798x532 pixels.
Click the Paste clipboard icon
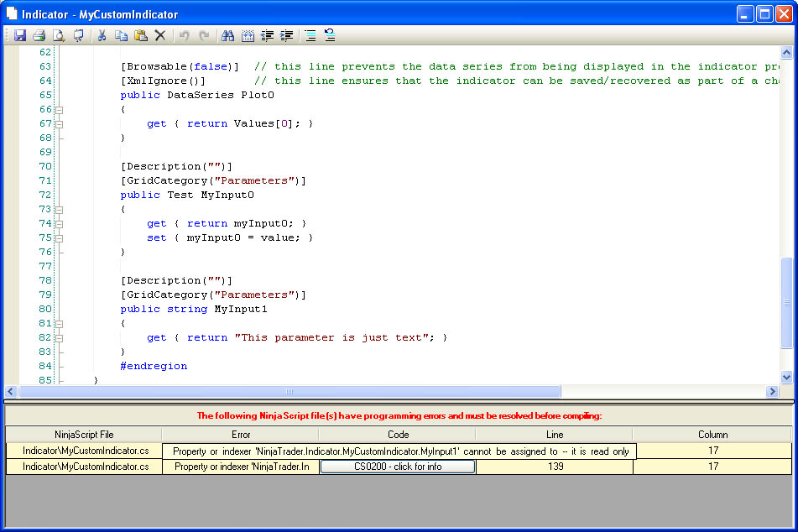click(x=140, y=36)
